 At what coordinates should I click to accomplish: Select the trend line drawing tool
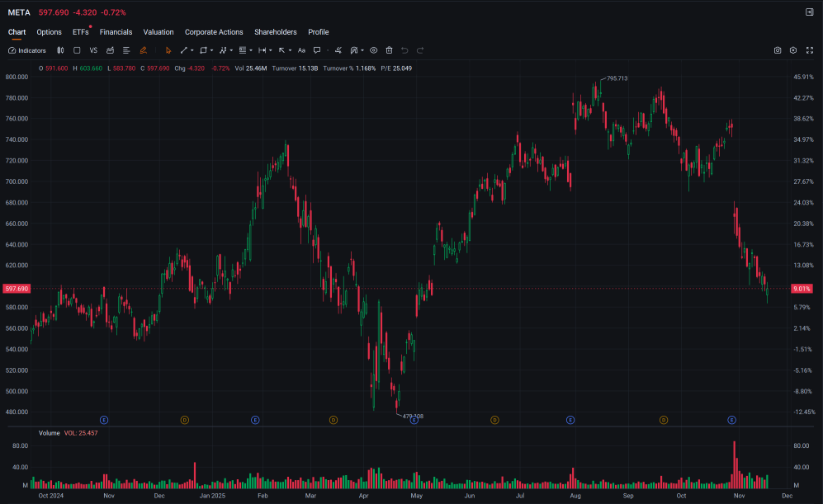[184, 50]
